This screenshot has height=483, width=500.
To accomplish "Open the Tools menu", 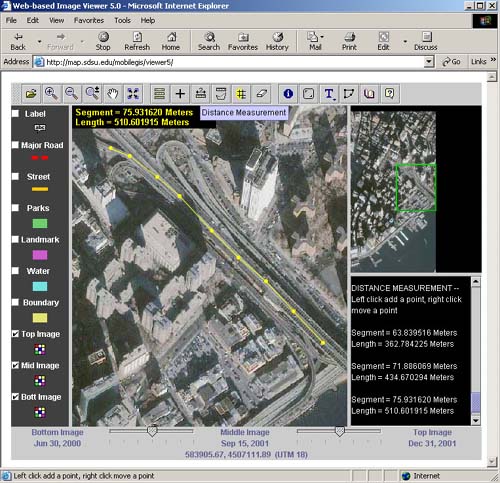I will click(122, 20).
